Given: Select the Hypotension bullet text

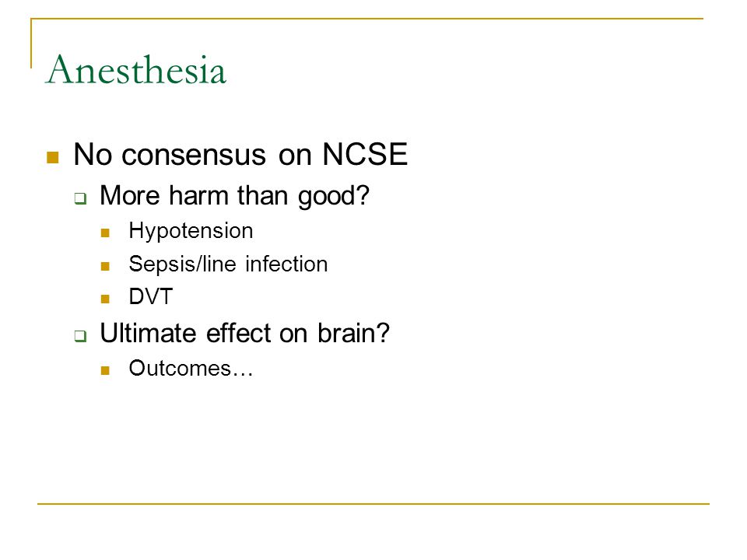Looking at the screenshot, I should 191,231.
